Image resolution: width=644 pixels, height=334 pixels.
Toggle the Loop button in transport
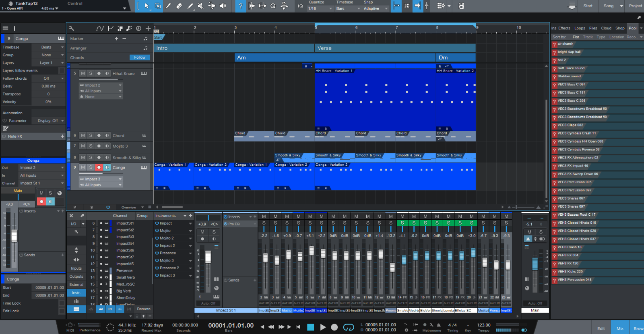coord(349,327)
